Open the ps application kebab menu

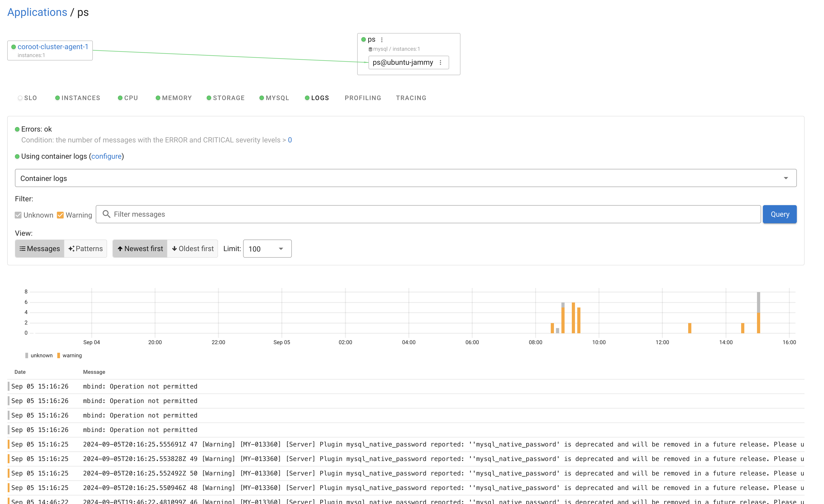[x=382, y=40]
